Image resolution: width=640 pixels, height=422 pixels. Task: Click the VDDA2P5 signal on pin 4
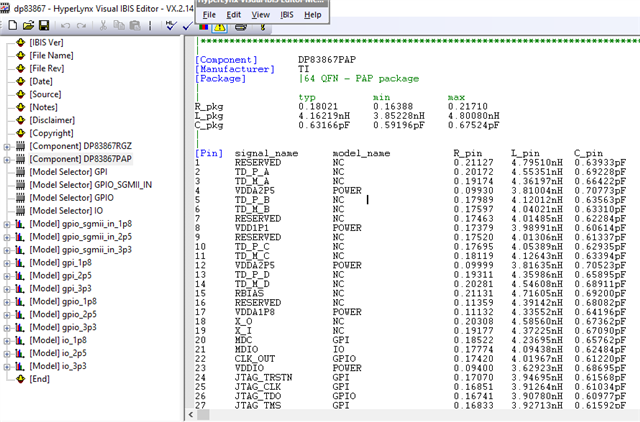pyautogui.click(x=255, y=191)
